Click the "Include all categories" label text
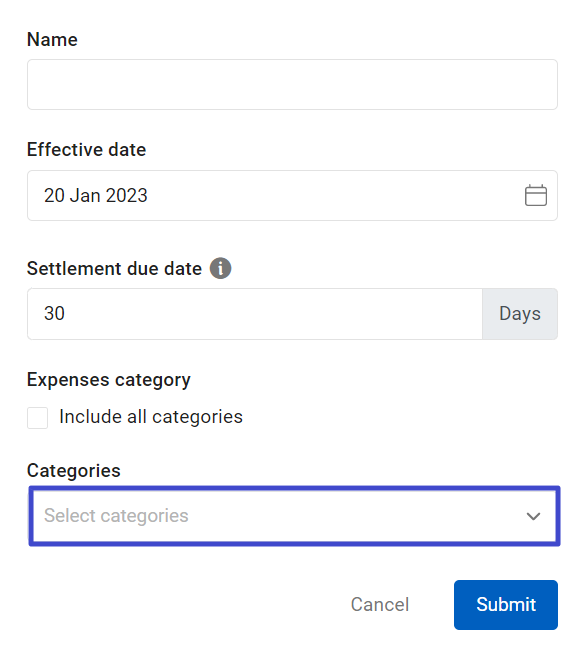Screen dimensions: 585x651 click(x=151, y=417)
